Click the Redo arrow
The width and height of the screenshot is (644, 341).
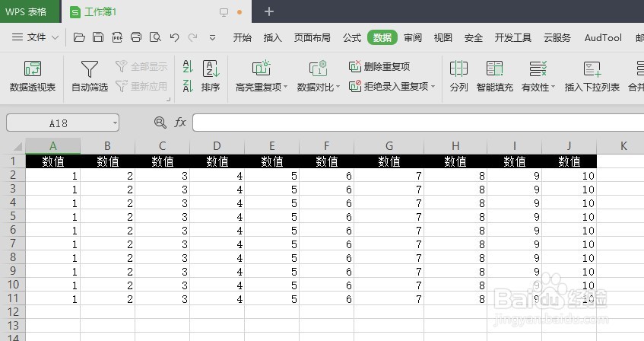coord(192,37)
